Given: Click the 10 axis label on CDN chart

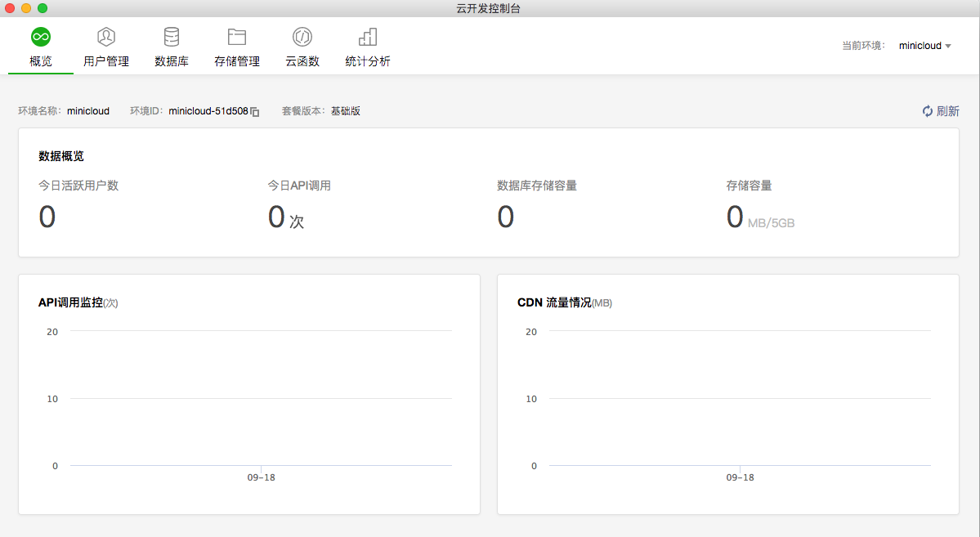Looking at the screenshot, I should [531, 398].
